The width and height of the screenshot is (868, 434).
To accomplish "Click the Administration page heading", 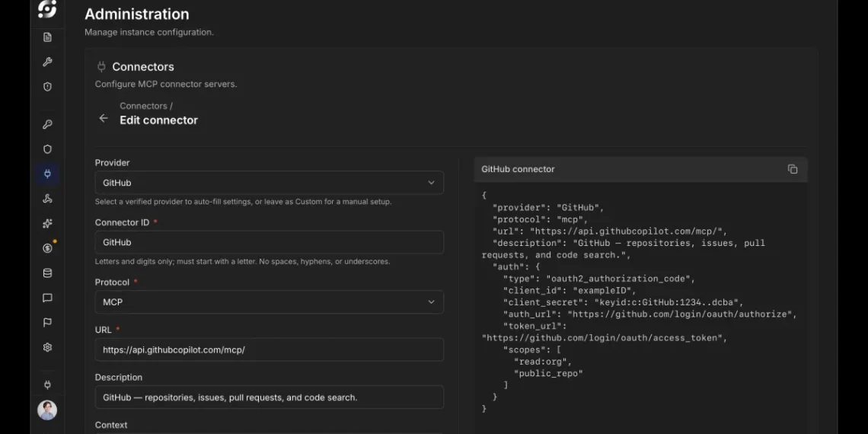I will click(137, 14).
